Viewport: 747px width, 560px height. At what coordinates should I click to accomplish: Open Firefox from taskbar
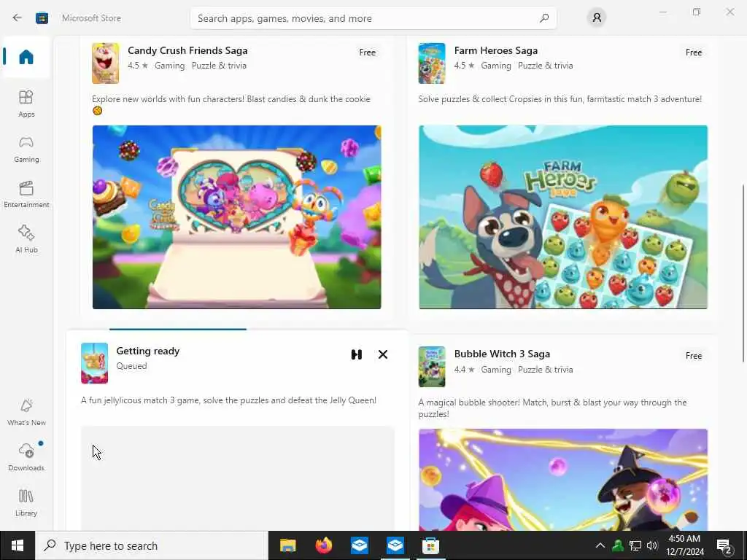pyautogui.click(x=323, y=545)
